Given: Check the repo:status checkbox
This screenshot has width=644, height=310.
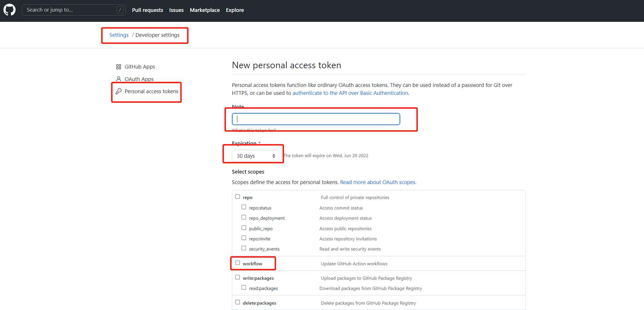Looking at the screenshot, I should (x=244, y=207).
